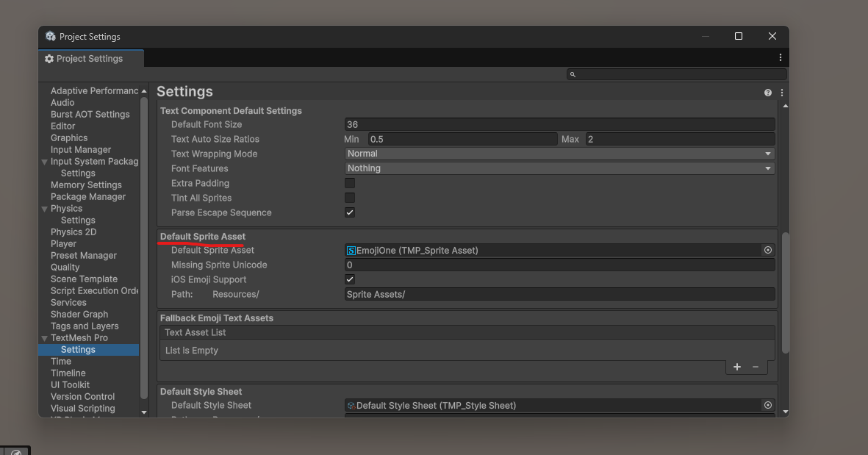Open the Player settings category
Image resolution: width=868 pixels, height=455 pixels.
(64, 243)
